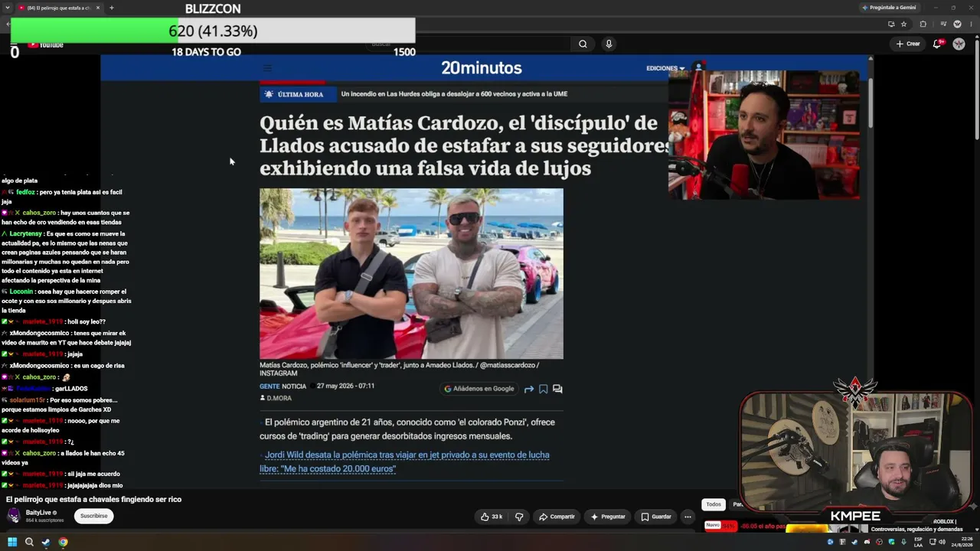The image size is (980, 551).
Task: Click the author name D.MORA
Action: (279, 398)
